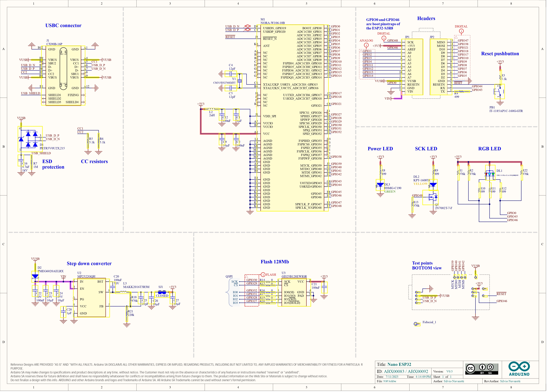Click the TOP.SchDoc file name link
The height and width of the screenshot is (392, 547).
point(389,381)
